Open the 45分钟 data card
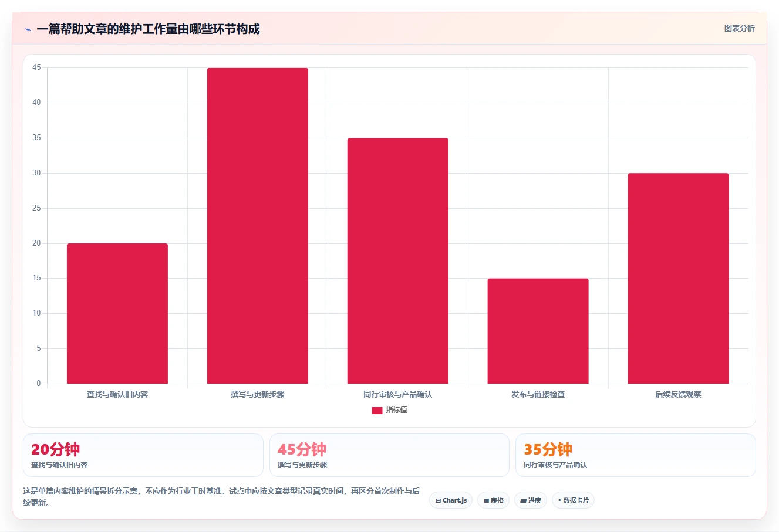This screenshot has width=779, height=532. 389,455
